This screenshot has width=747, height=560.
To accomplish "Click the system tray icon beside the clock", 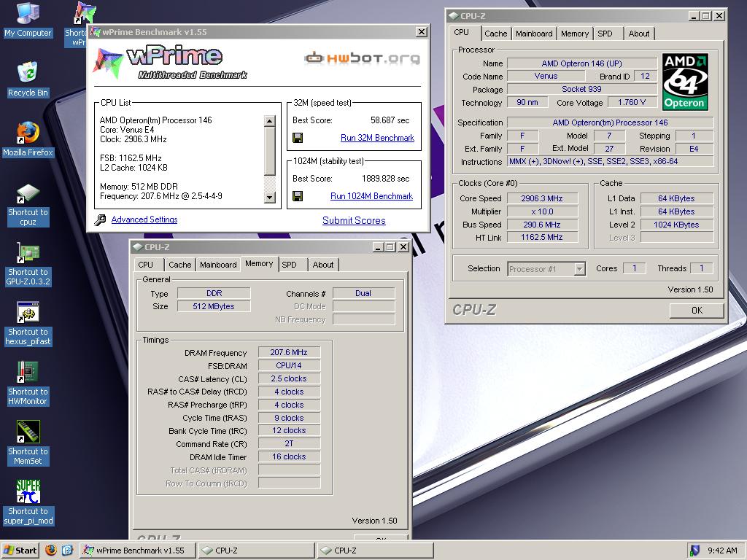I will (x=694, y=551).
